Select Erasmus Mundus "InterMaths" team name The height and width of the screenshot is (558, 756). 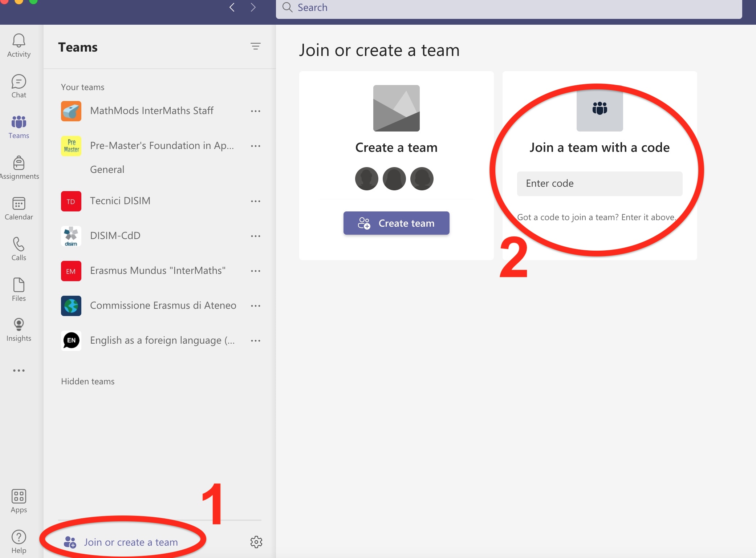[158, 270]
